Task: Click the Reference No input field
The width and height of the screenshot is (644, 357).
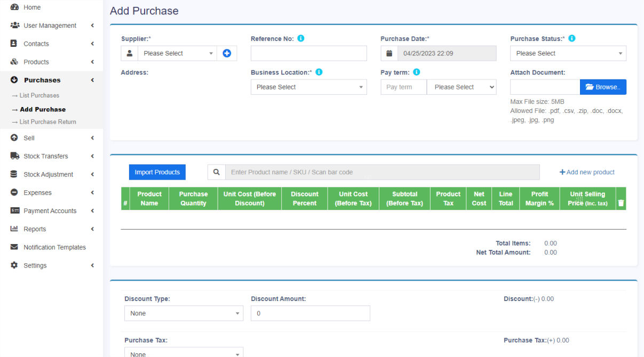Action: (308, 53)
